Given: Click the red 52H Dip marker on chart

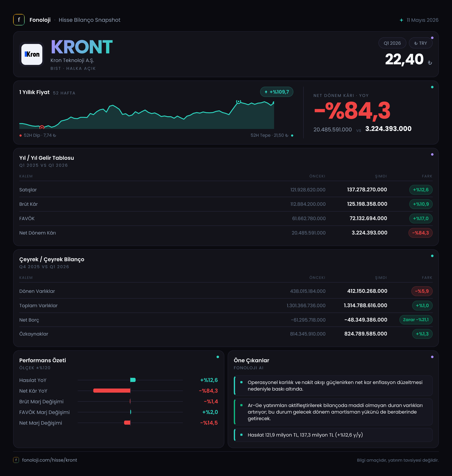Looking at the screenshot, I should point(42,127).
